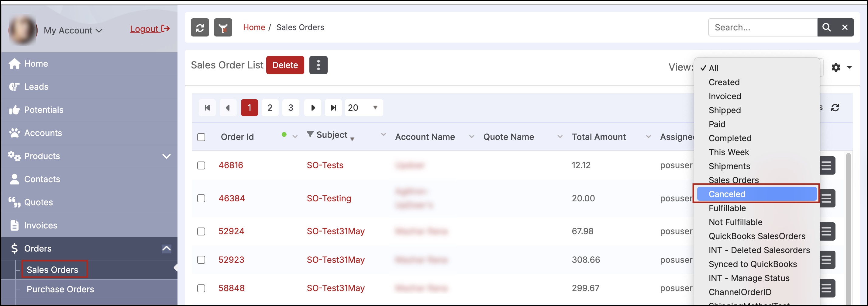This screenshot has width=868, height=306.
Task: Open the Subject column menu chevron
Action: pyautogui.click(x=383, y=135)
